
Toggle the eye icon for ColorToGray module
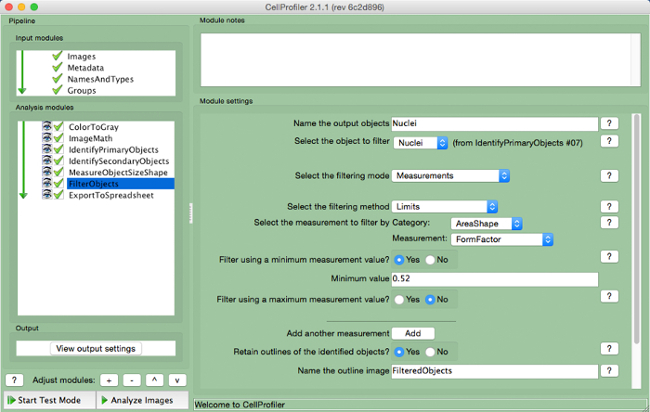[x=46, y=127]
